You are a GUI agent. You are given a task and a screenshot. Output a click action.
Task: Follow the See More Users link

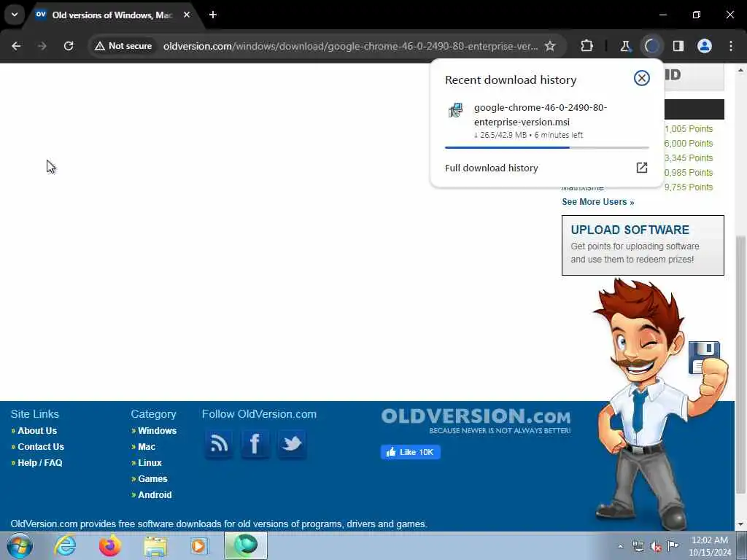coord(598,202)
